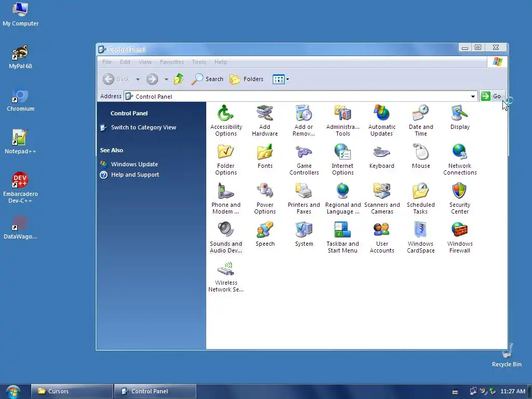Click the Go button
The height and width of the screenshot is (399, 532).
pyautogui.click(x=491, y=96)
